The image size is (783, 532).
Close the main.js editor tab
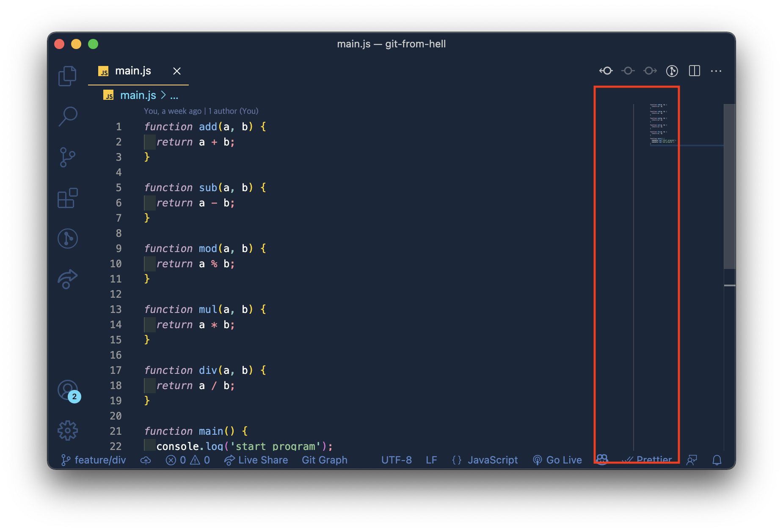[x=177, y=71]
